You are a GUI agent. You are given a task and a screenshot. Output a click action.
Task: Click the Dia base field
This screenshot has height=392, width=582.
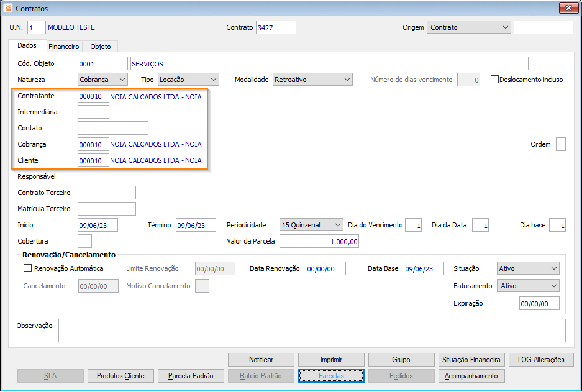click(x=557, y=225)
